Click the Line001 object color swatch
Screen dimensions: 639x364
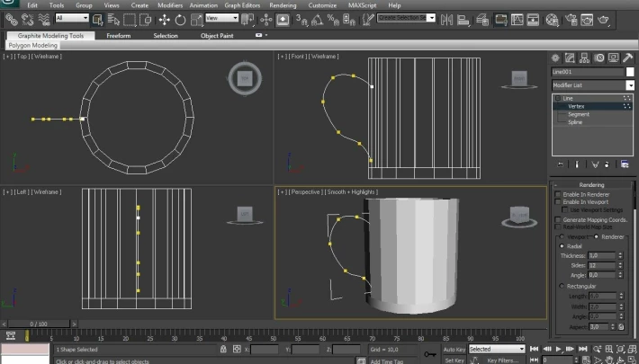point(630,72)
